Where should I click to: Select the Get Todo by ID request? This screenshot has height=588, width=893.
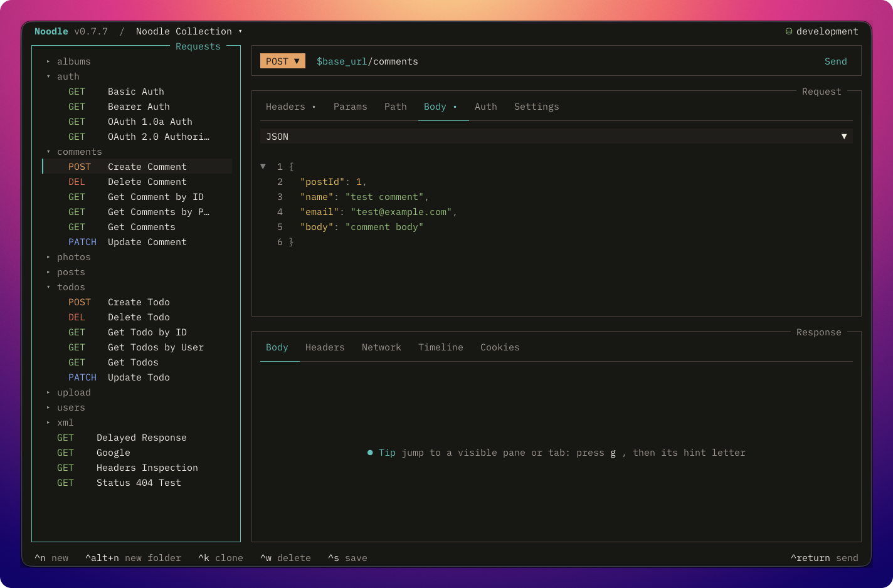pyautogui.click(x=138, y=332)
